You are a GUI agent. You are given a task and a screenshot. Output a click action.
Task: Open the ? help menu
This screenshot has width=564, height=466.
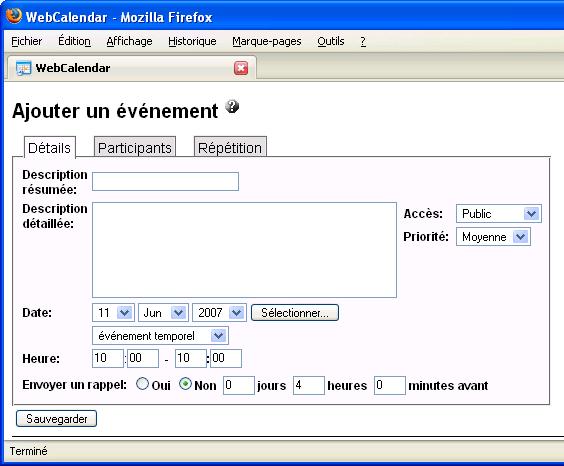click(x=363, y=41)
